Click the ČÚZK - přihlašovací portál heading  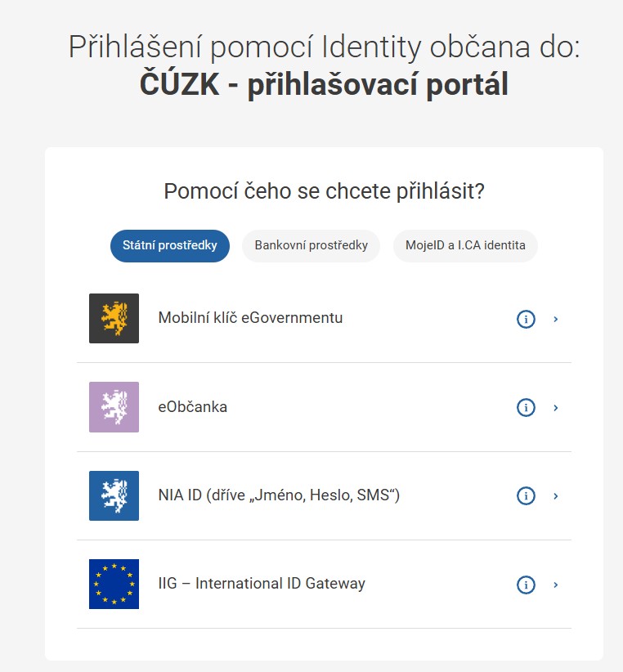point(324,84)
